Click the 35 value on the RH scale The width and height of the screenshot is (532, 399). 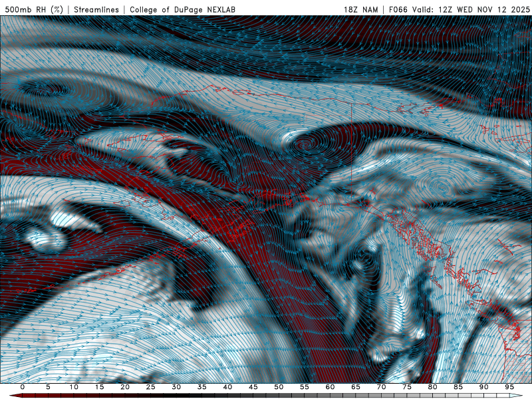click(202, 387)
